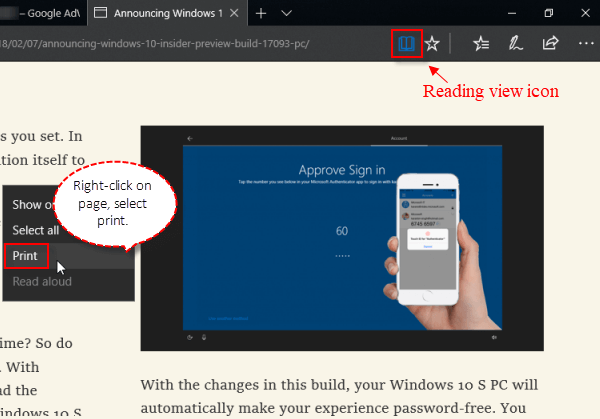The width and height of the screenshot is (600, 419).
Task: Open the Add notes pen icon
Action: (515, 43)
